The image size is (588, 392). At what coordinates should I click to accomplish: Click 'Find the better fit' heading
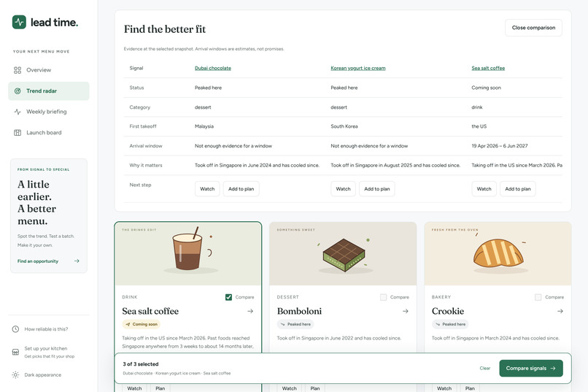coord(165,29)
